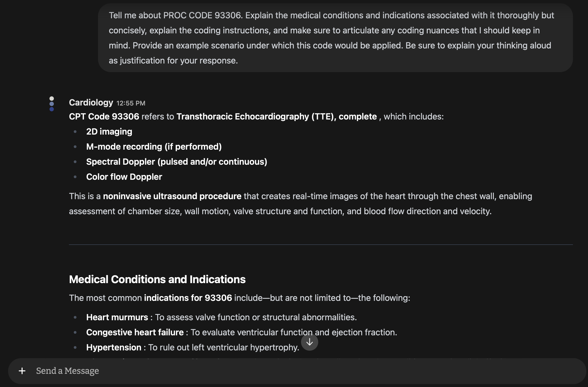Click the plus attachment icon
Image resolution: width=588 pixels, height=387 pixels.
[22, 371]
